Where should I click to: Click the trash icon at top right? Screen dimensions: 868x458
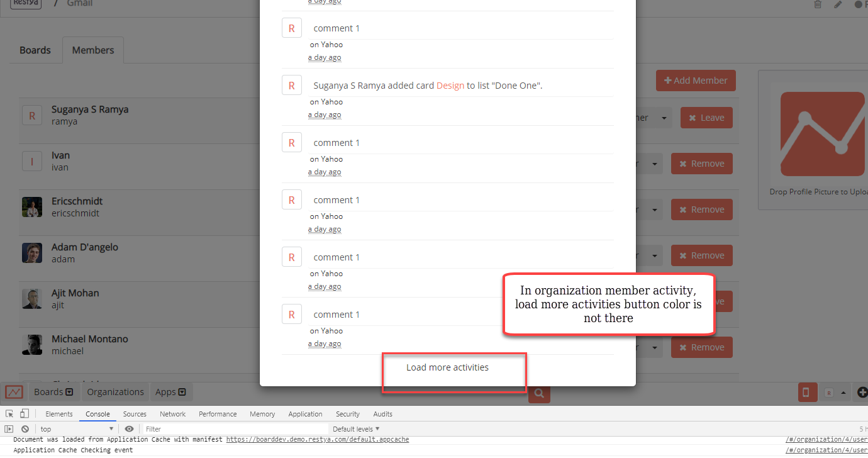click(x=818, y=5)
